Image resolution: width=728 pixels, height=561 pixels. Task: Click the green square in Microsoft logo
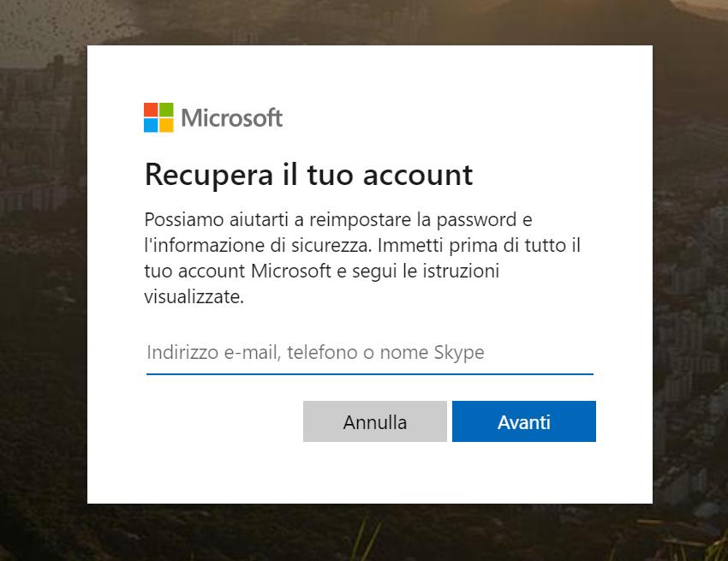(166, 110)
